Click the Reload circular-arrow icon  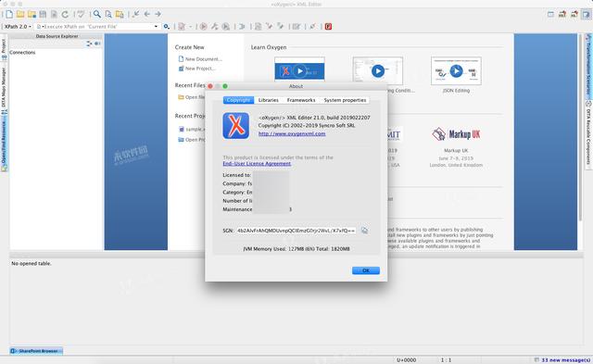(65, 15)
